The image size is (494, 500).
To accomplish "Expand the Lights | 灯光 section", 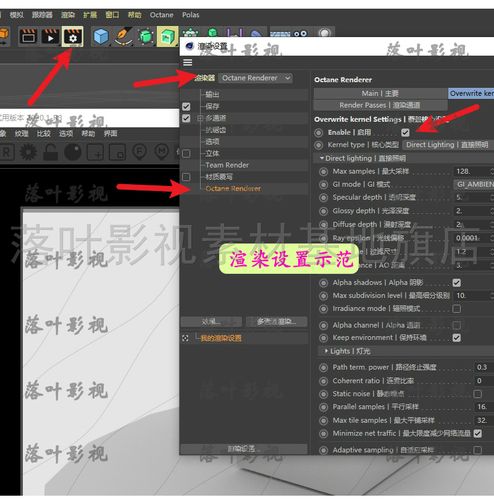I will click(x=326, y=351).
